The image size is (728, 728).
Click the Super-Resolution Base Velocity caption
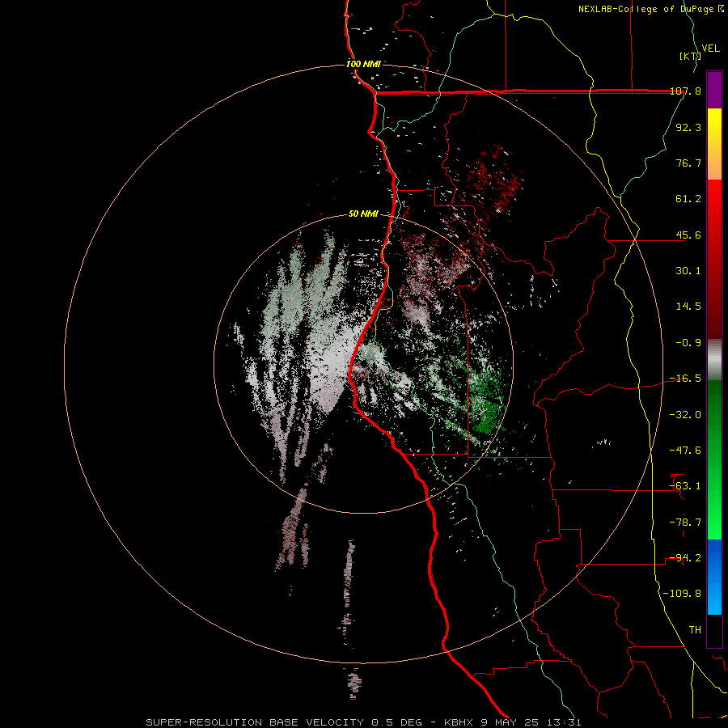[363, 722]
